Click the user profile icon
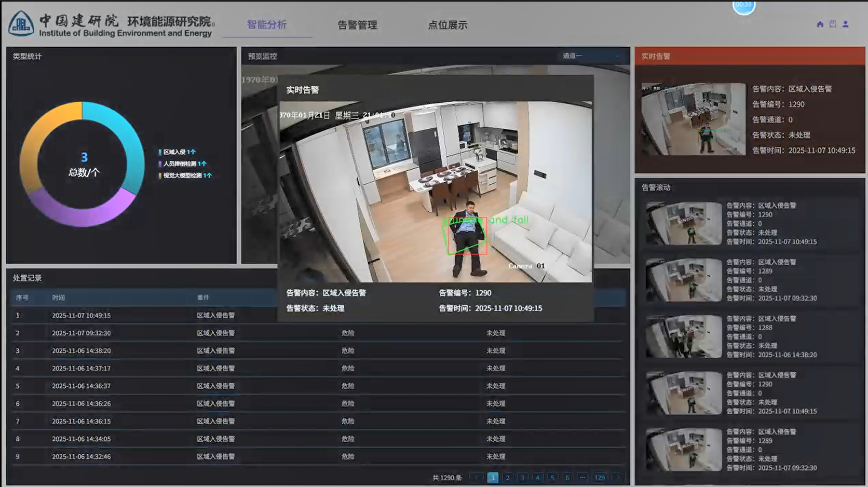Image resolution: width=868 pixels, height=487 pixels. coord(846,24)
